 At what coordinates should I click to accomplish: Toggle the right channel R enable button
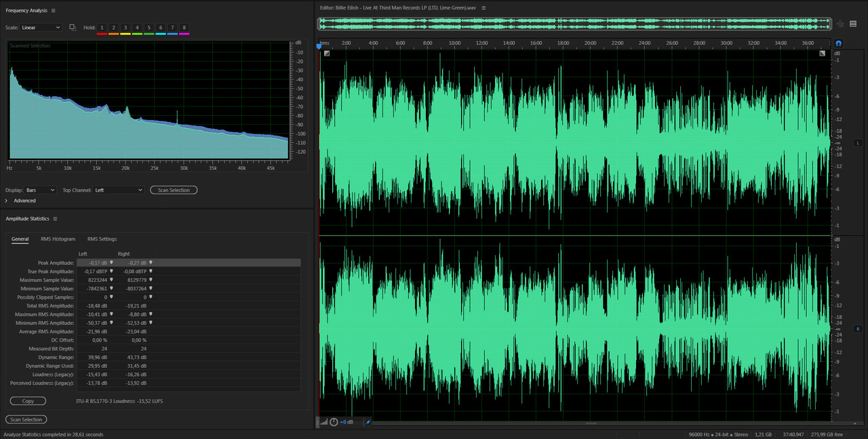(857, 329)
